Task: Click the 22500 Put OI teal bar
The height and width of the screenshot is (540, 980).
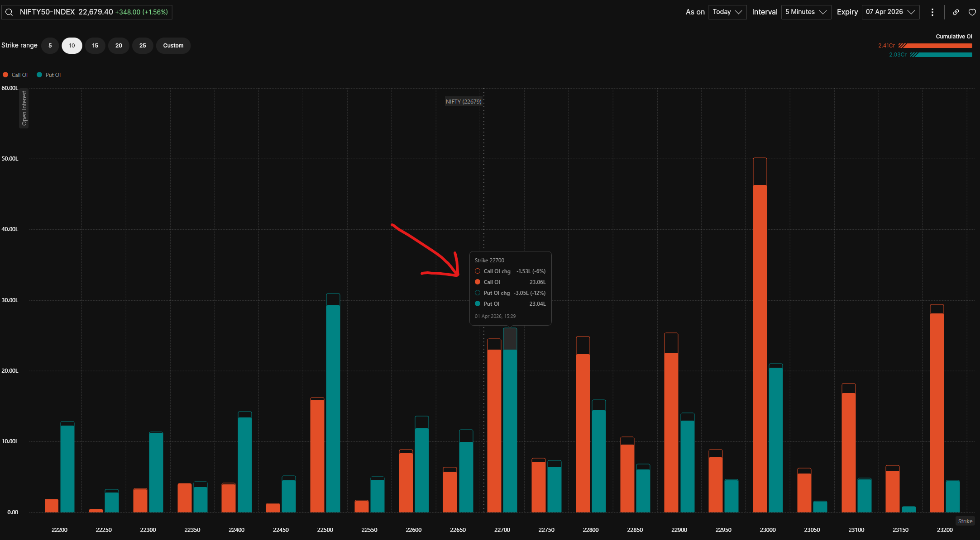Action: click(x=333, y=407)
